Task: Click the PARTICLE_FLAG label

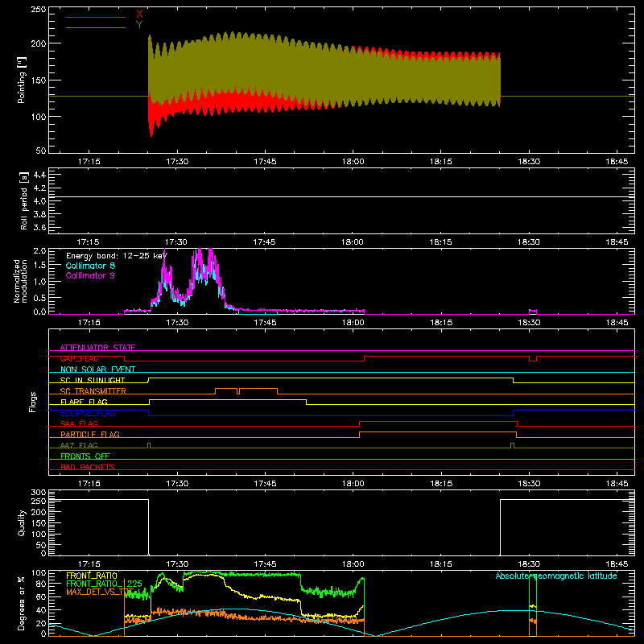Action: [90, 434]
